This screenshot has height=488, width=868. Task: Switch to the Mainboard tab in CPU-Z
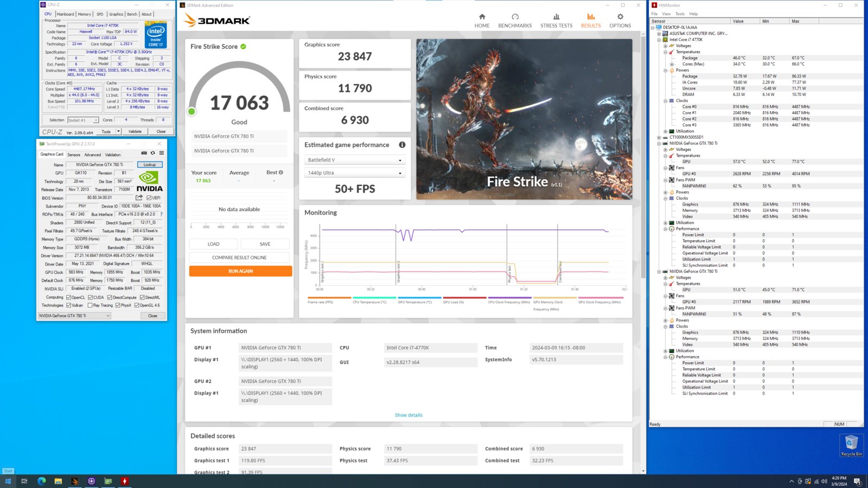[x=66, y=14]
